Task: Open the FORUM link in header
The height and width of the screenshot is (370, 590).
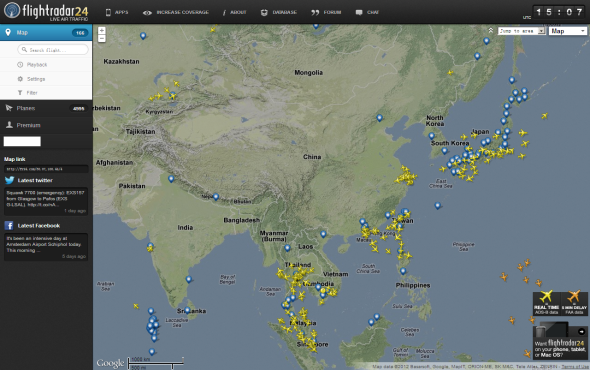Action: 332,12
